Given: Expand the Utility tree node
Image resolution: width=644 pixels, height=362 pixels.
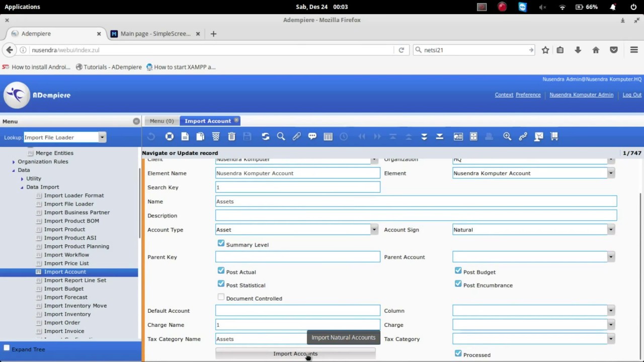Looking at the screenshot, I should coord(22,178).
